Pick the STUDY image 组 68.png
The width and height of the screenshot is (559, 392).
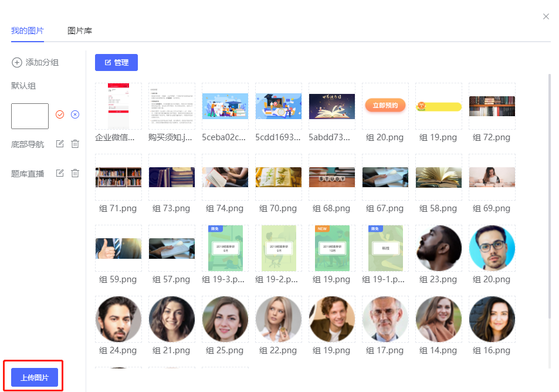click(332, 177)
